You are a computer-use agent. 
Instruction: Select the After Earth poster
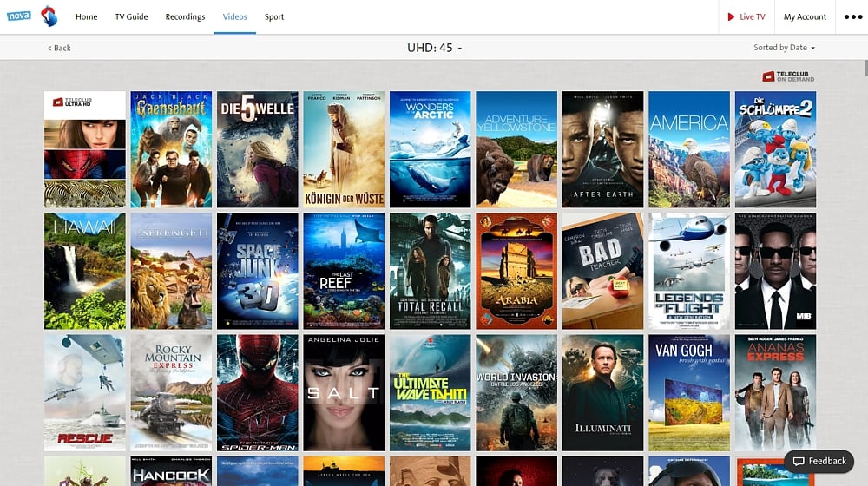point(603,149)
